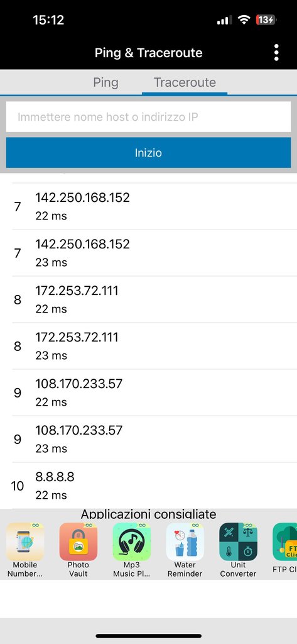Tap hop 8 row 172.253.72.111 23 ms
This screenshot has width=297, height=644.
point(148,347)
